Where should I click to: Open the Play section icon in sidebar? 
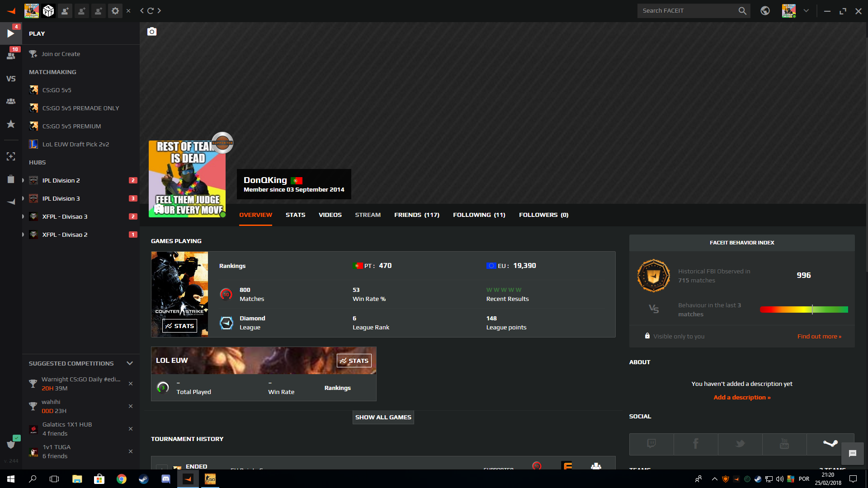(x=11, y=33)
